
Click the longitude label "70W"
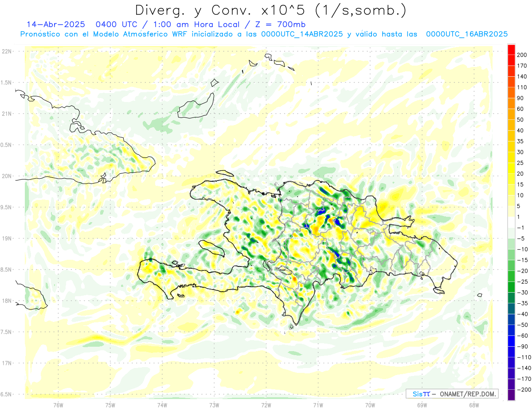tap(370, 405)
